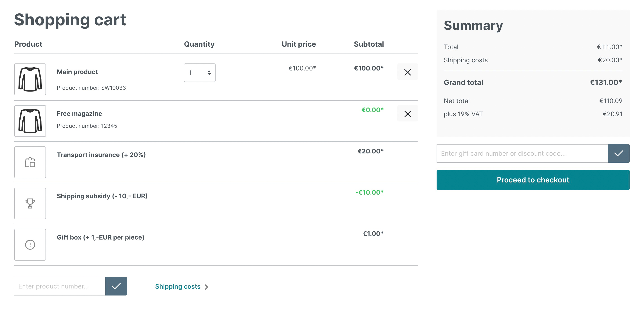Click the Free magazine sweater thumbnail
Viewport: 644px width, 310px height.
(30, 121)
